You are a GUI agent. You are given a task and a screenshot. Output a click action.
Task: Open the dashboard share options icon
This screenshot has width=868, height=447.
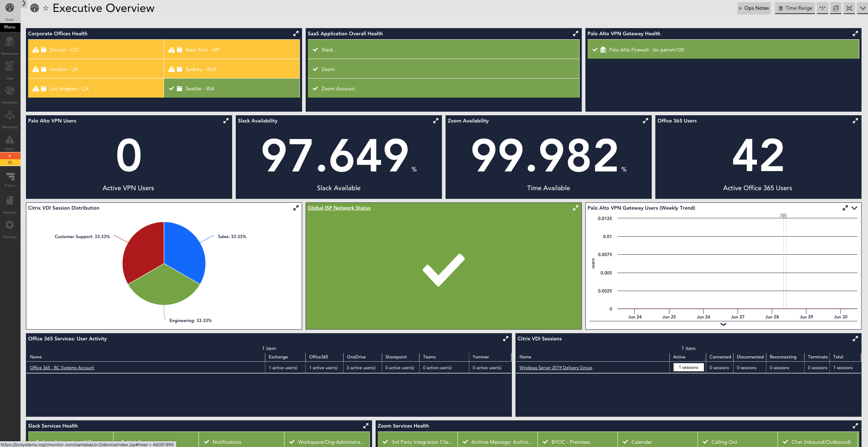point(822,8)
